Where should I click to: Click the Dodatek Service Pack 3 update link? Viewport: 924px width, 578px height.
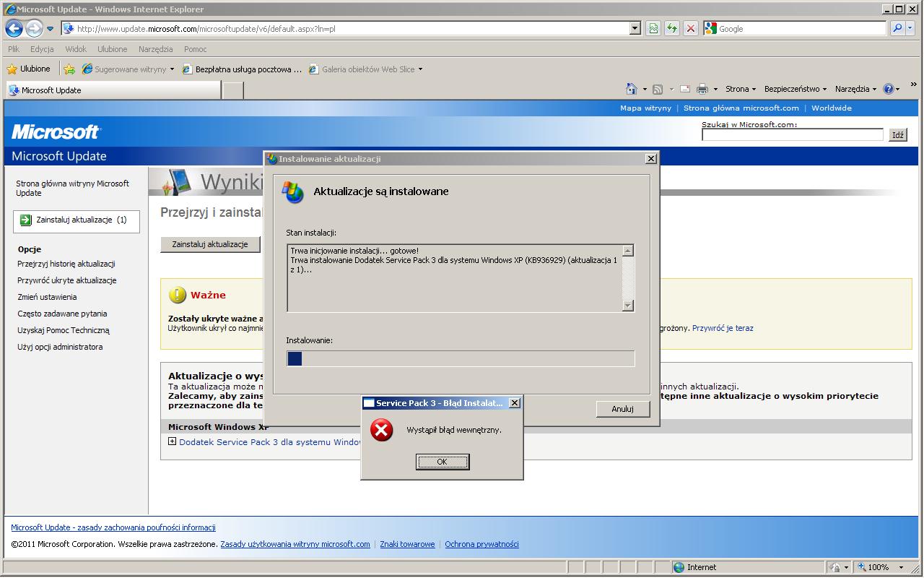coord(270,442)
